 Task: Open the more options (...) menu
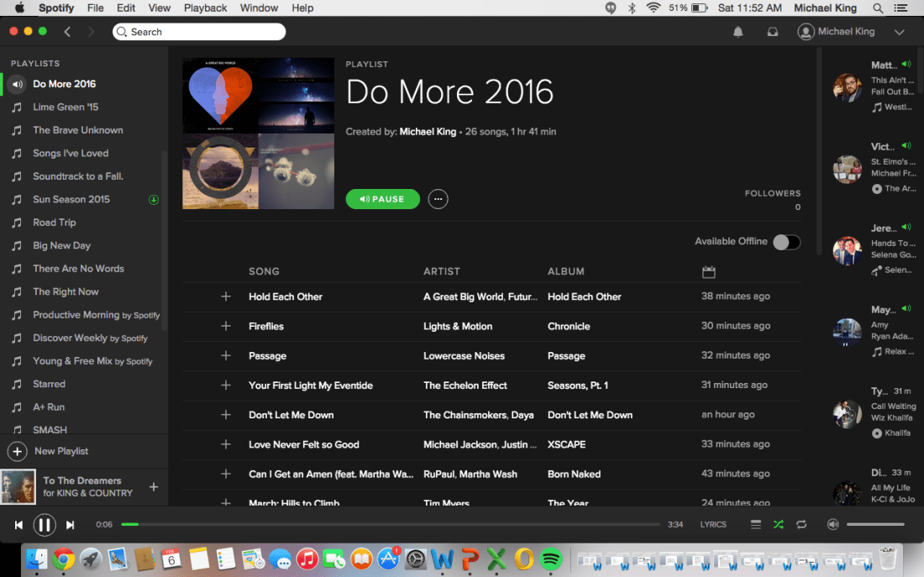click(x=438, y=199)
